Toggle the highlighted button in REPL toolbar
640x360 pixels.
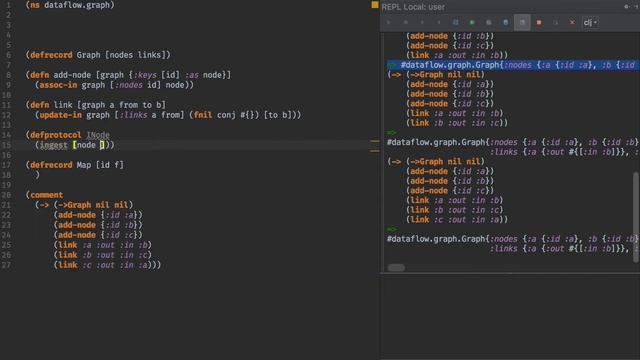click(x=522, y=22)
